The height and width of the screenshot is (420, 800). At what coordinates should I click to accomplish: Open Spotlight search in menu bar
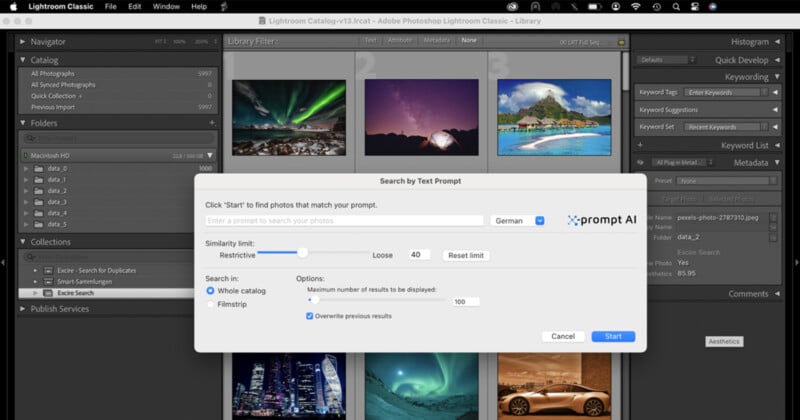point(676,7)
